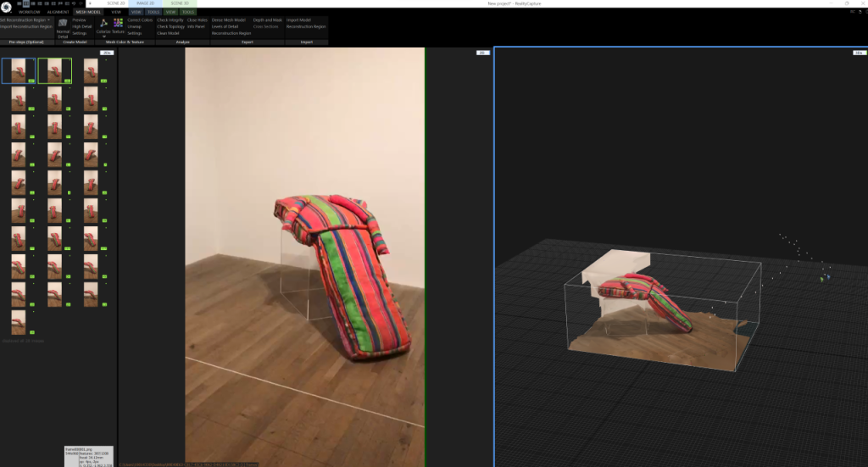The image size is (868, 467).
Task: Click Reconstruction Region in Import group
Action: click(x=306, y=26)
